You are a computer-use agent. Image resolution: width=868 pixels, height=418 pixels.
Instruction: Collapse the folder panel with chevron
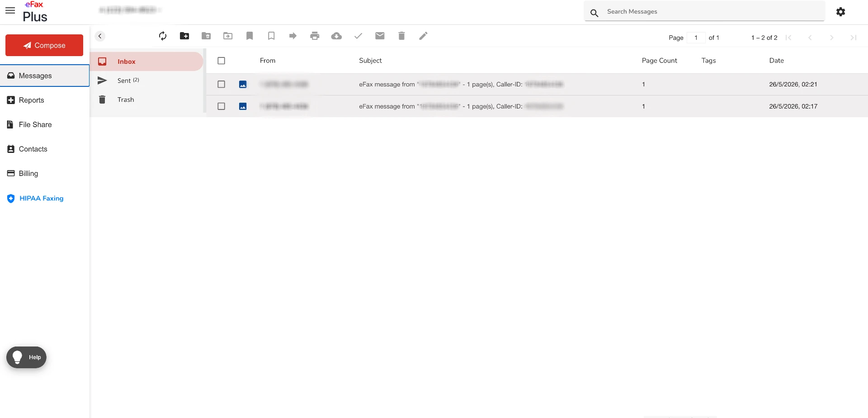pos(100,36)
